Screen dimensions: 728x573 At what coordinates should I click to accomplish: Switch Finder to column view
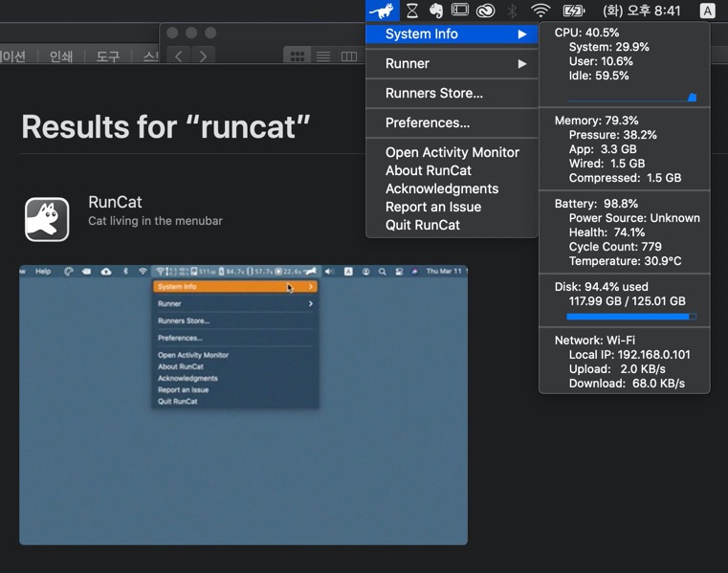point(348,56)
